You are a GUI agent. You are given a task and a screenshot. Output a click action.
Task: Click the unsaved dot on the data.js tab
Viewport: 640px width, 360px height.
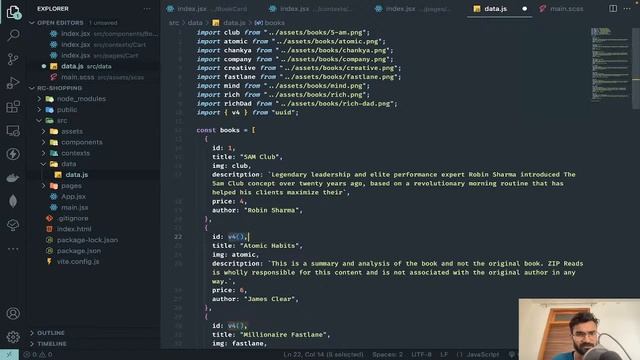click(x=524, y=9)
